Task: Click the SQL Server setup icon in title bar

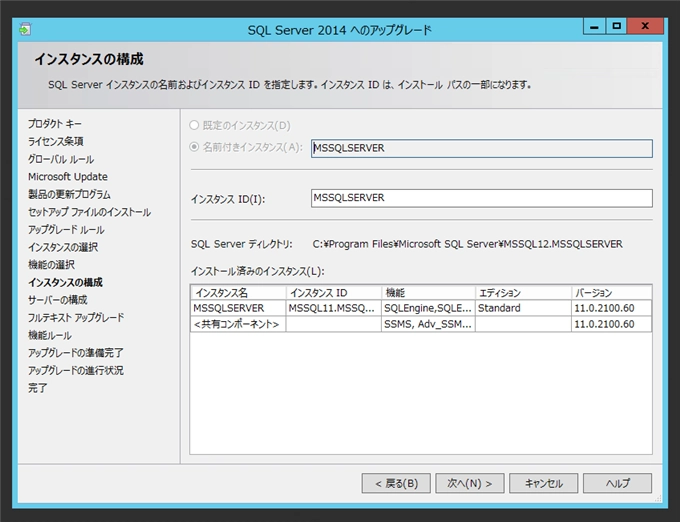Action: [25, 29]
